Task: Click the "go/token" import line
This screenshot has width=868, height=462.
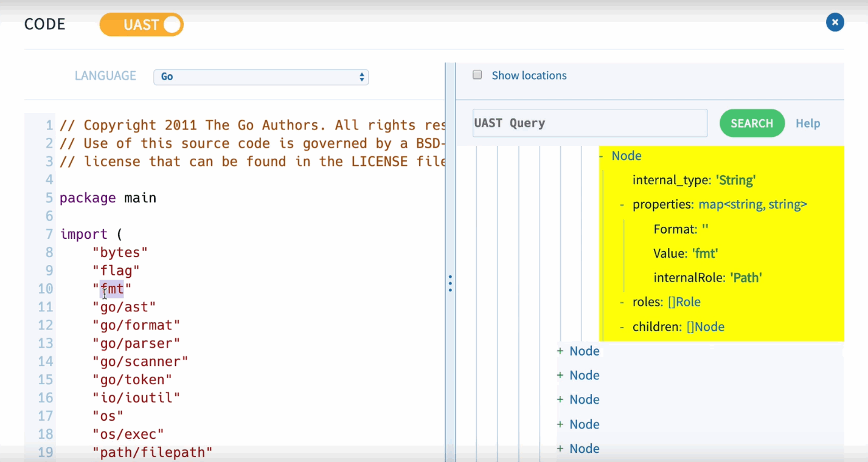Action: [132, 379]
